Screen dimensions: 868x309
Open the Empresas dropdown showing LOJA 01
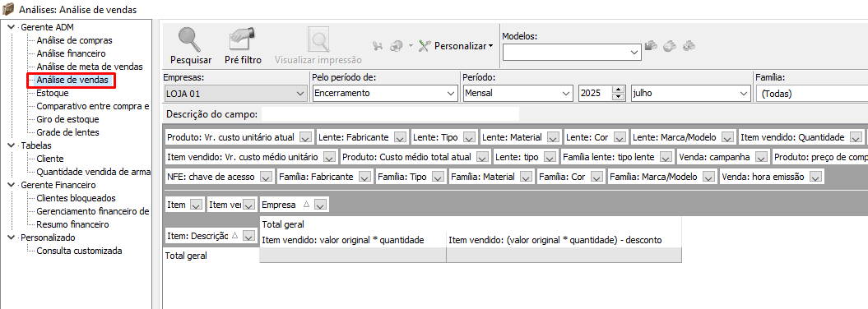tap(235, 94)
